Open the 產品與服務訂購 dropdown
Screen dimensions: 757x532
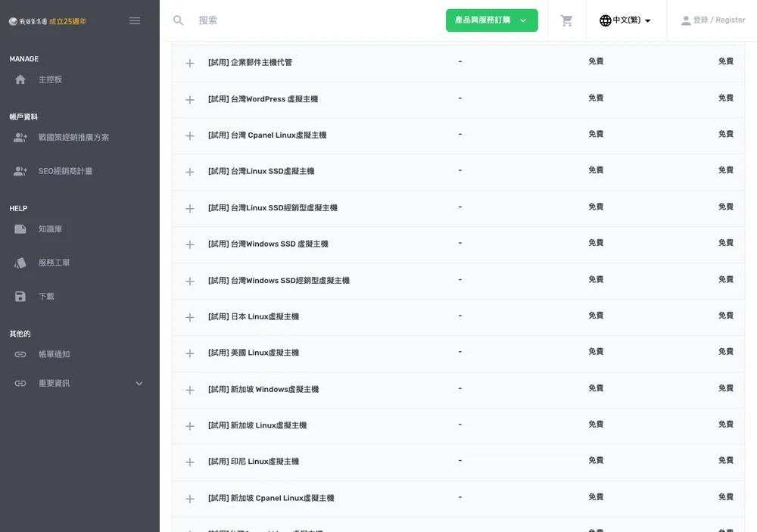[491, 20]
